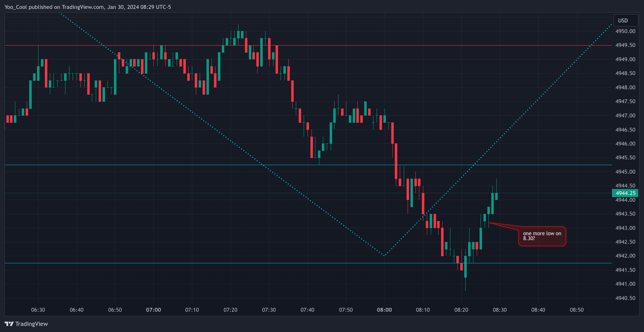Click the 06:30 time axis label

point(38,310)
